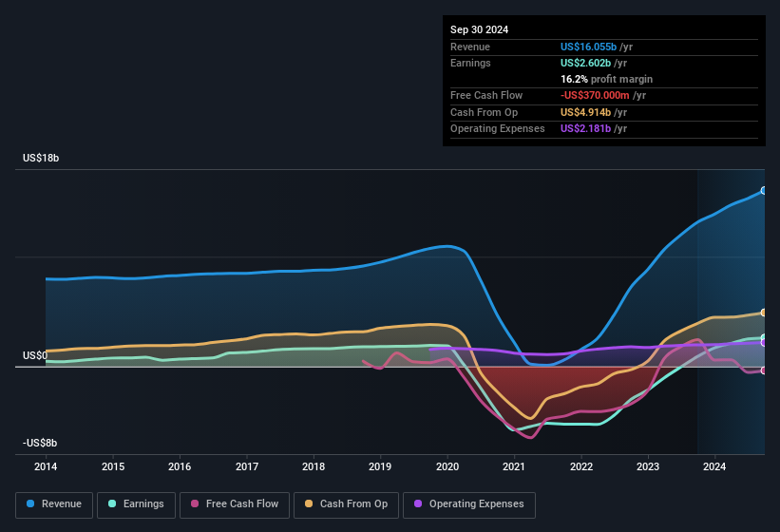Click the US$2.181b operating expenses value

tap(585, 128)
